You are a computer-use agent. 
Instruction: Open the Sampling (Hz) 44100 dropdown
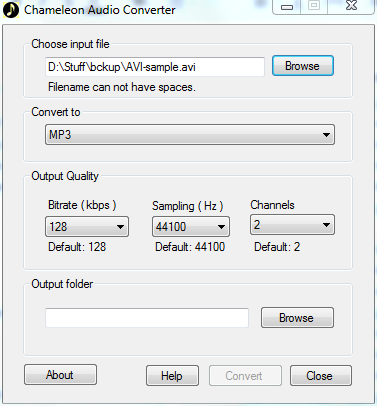[x=191, y=227]
